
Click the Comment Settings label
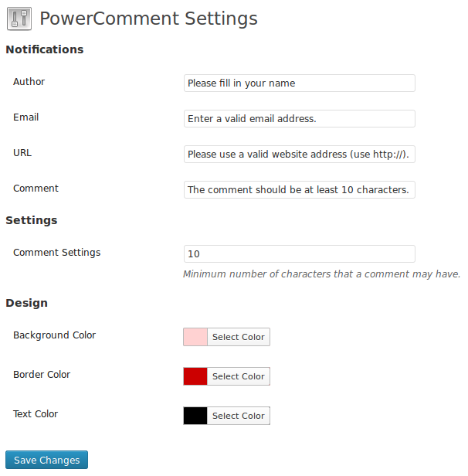point(56,253)
